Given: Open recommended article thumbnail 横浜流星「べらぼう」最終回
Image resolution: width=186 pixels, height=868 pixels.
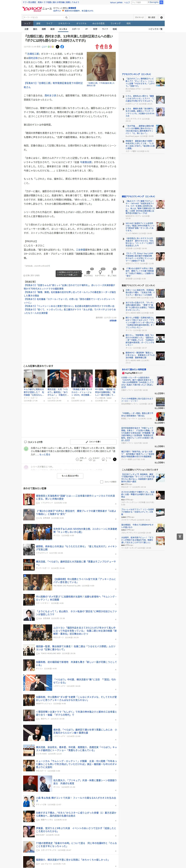Looking at the screenshot, I should point(58,378).
